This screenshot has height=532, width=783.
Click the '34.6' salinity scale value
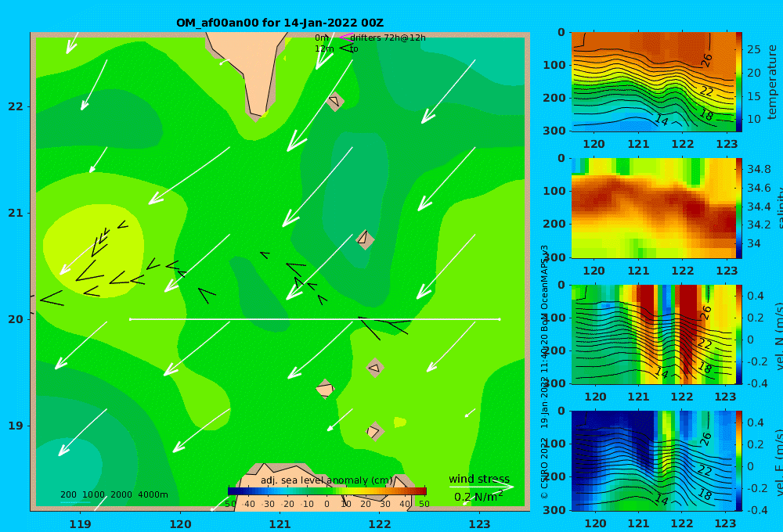click(759, 188)
